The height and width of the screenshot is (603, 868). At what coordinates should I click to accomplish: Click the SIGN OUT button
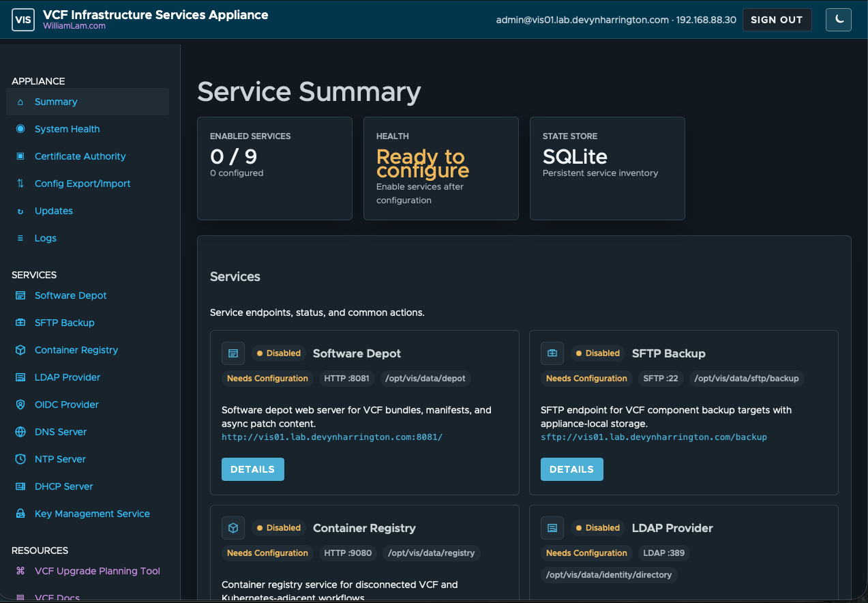coord(777,20)
